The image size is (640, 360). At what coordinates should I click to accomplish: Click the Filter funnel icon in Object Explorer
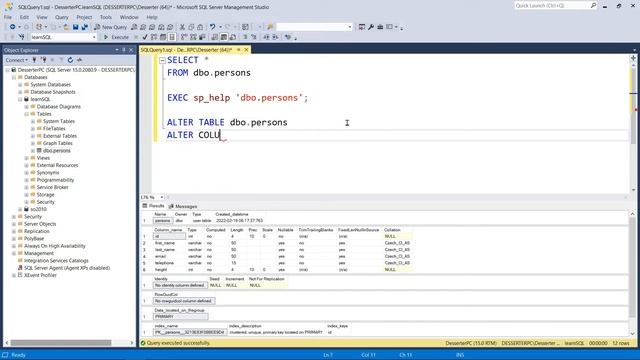(x=61, y=60)
